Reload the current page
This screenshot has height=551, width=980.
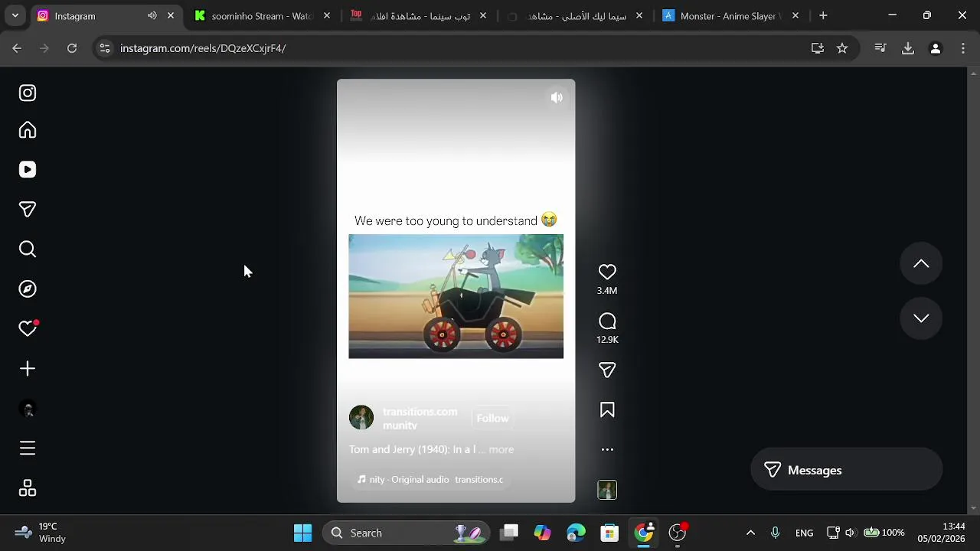72,48
